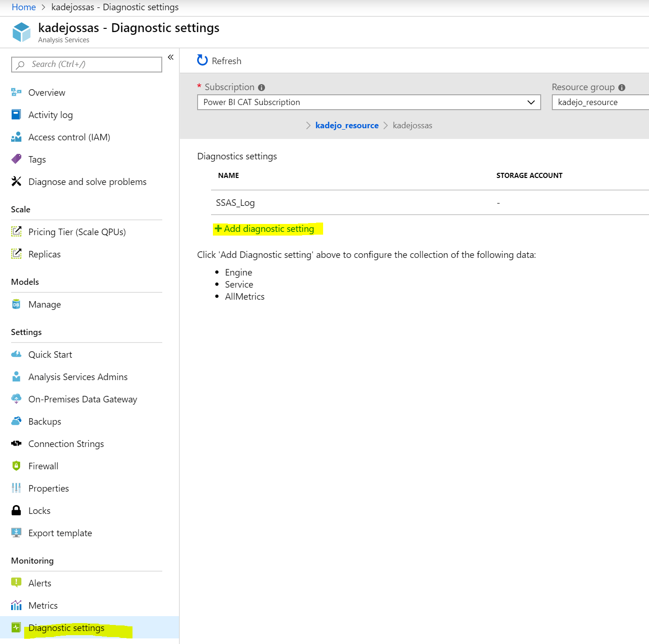The image size is (649, 644).
Task: Click the 'Engine' list entry
Action: [238, 272]
